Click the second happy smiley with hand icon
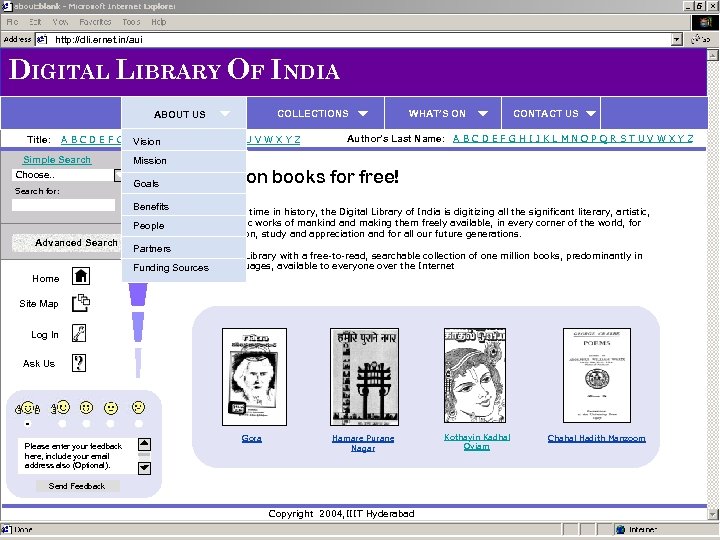The height and width of the screenshot is (540, 720). click(61, 407)
